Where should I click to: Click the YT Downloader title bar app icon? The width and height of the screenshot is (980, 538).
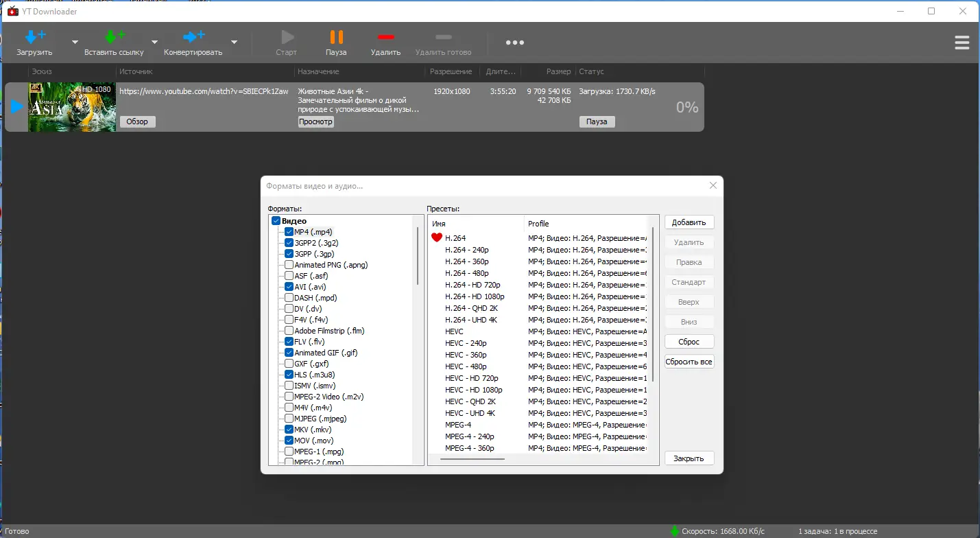pyautogui.click(x=12, y=11)
